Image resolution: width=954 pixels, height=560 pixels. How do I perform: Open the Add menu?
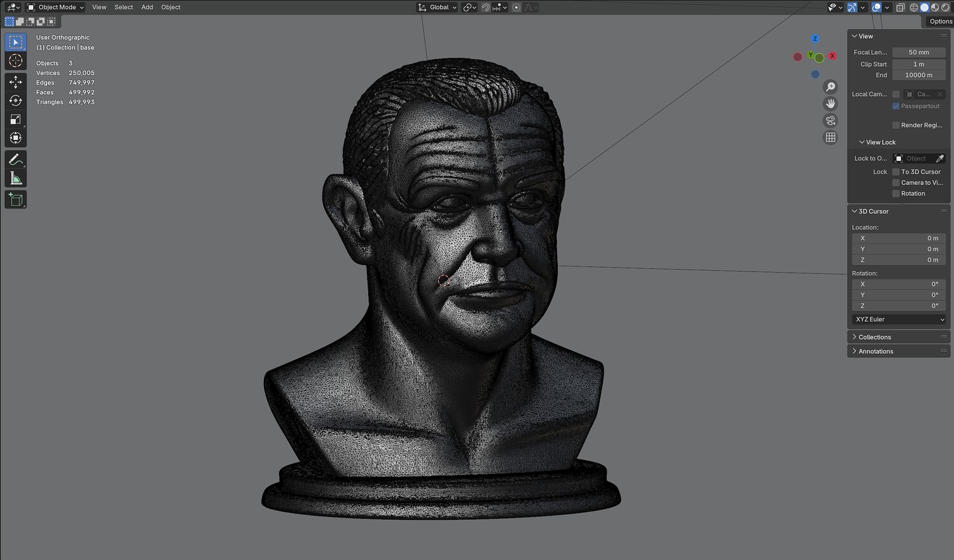click(147, 8)
